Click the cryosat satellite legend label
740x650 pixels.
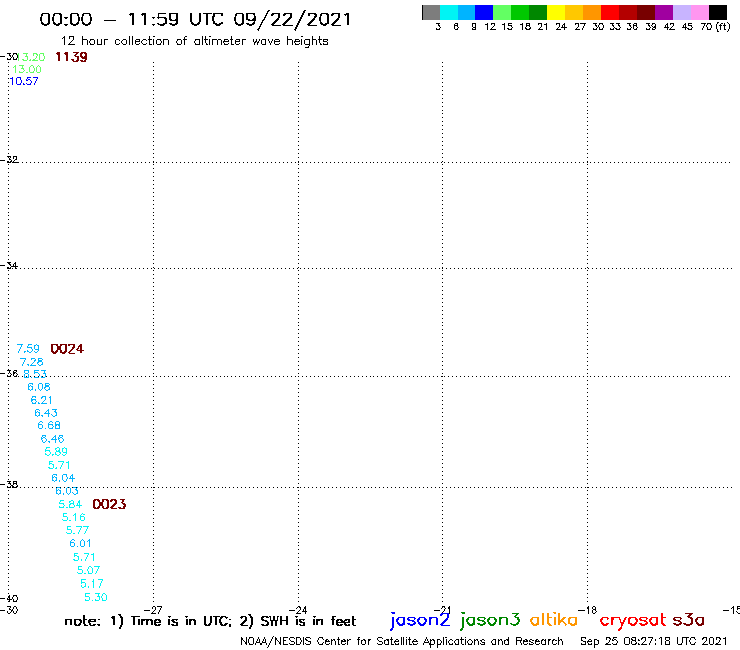pyautogui.click(x=633, y=620)
